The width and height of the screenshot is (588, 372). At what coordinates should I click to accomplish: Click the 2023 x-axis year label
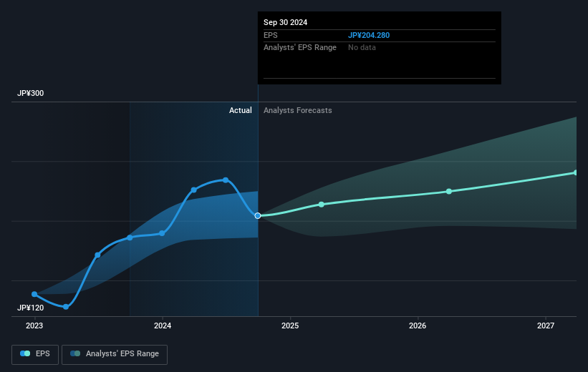tap(34, 325)
